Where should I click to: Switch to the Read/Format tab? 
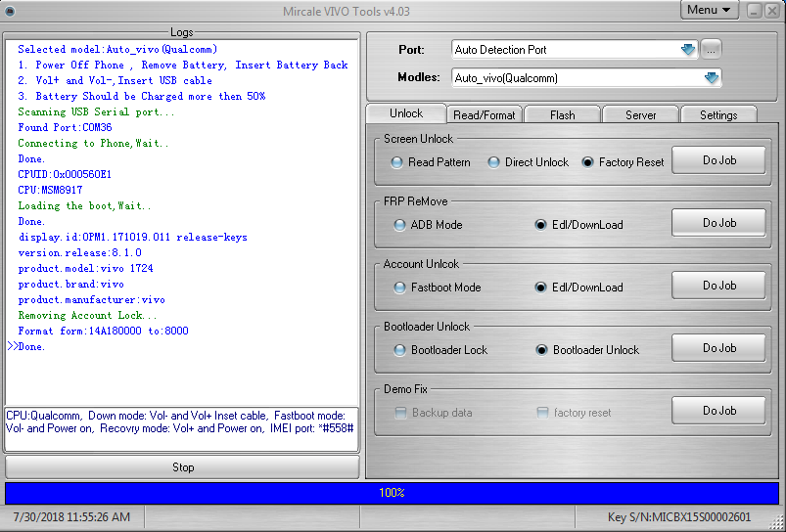click(484, 115)
